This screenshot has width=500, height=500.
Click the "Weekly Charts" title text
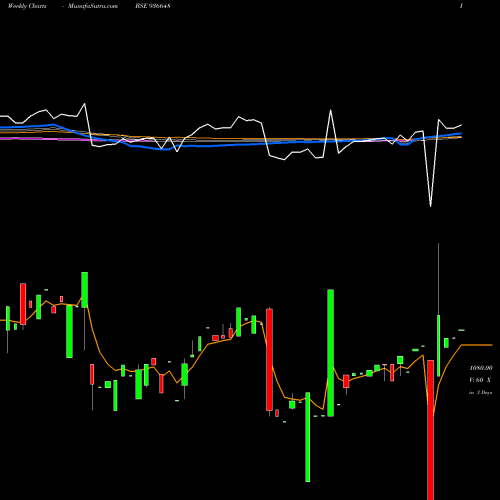[27, 6]
